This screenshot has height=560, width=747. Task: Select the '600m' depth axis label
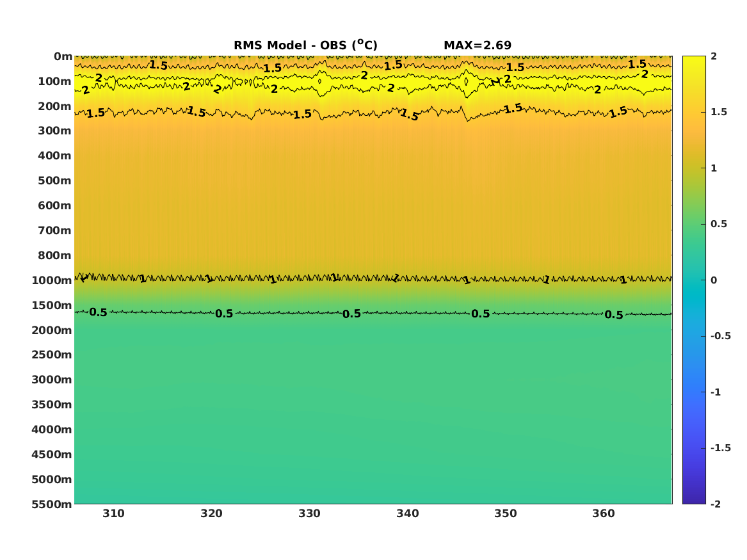click(x=55, y=205)
